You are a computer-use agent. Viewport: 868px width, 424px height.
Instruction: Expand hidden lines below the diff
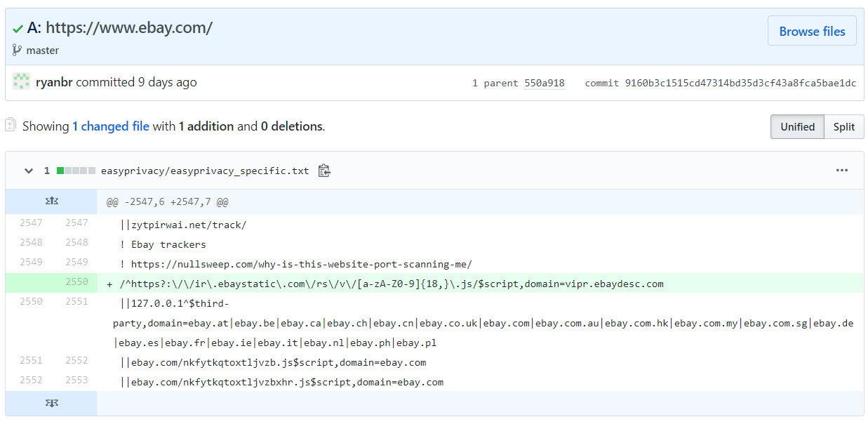pos(51,403)
